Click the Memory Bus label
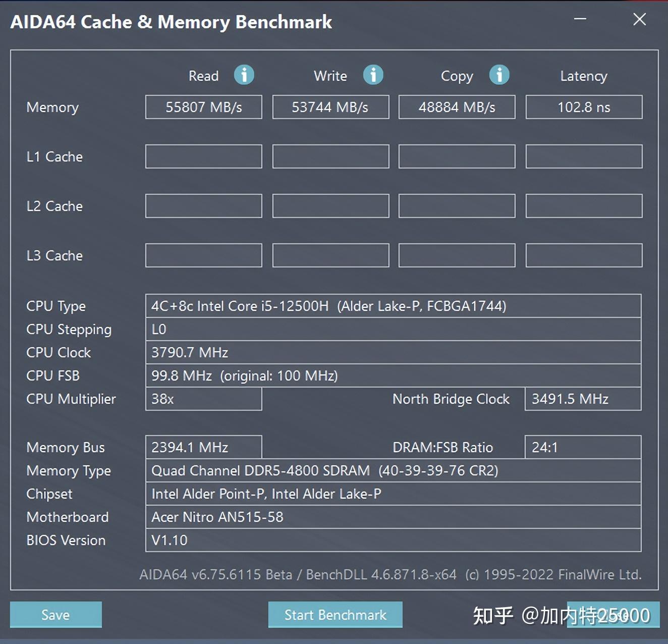The height and width of the screenshot is (644, 668). 66,448
